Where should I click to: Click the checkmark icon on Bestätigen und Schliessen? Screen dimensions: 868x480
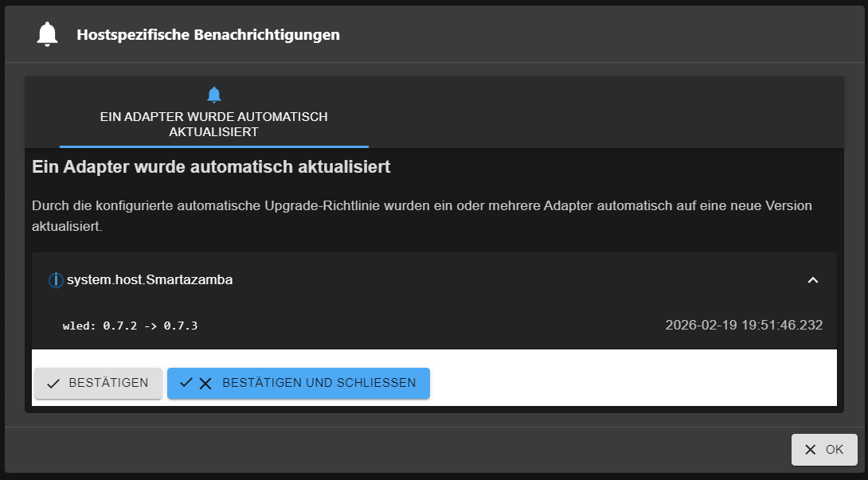pyautogui.click(x=186, y=383)
